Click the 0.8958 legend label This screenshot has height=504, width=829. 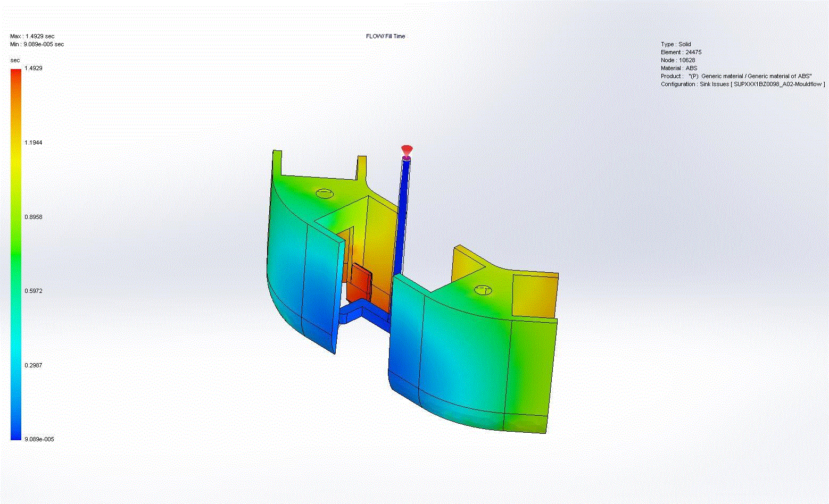coord(34,217)
